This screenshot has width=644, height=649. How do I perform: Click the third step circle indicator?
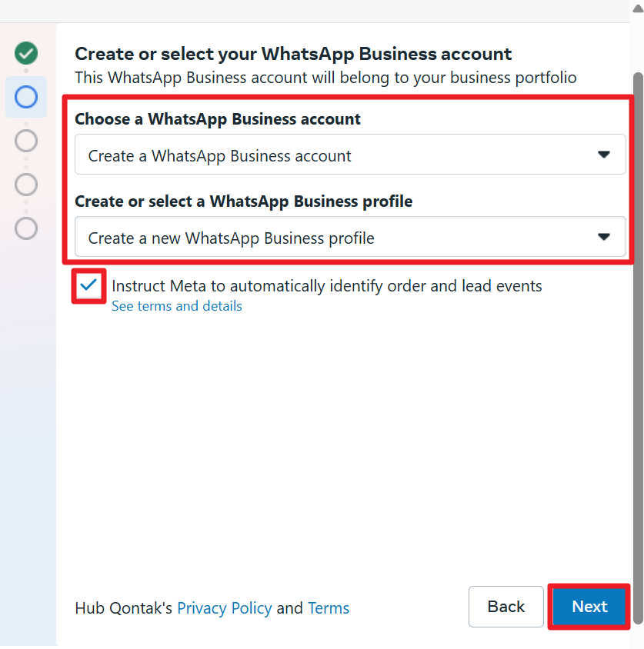(x=26, y=141)
